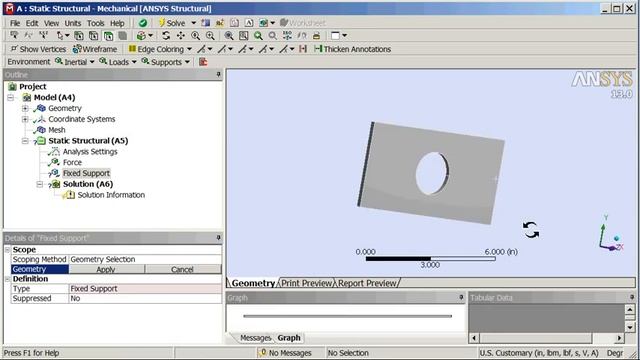Click the red bracket icon before Thicken Annotations

tap(302, 49)
